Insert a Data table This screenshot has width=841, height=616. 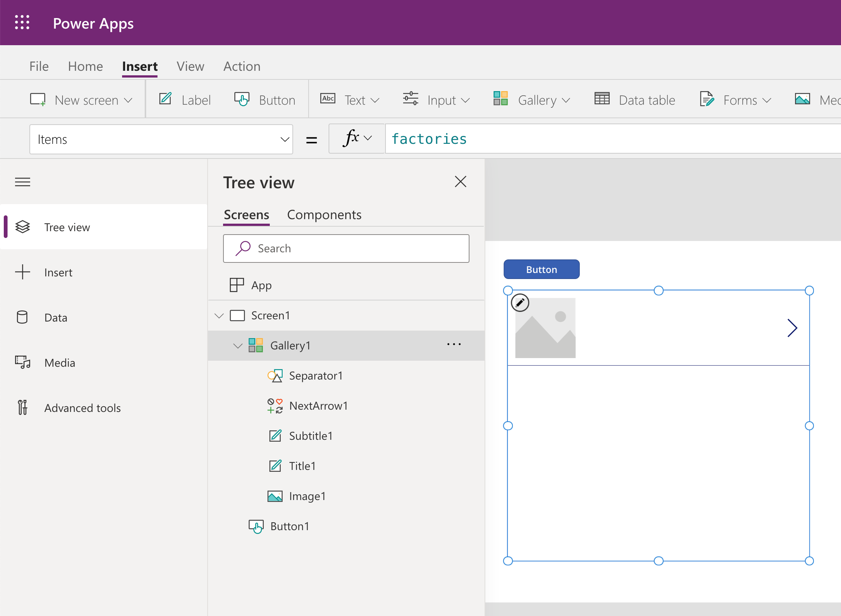635,100
